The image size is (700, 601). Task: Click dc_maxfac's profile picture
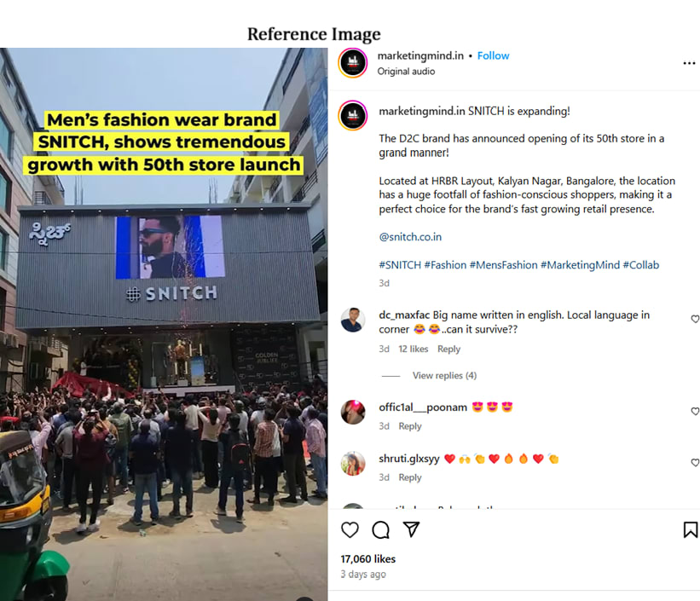coord(353,321)
